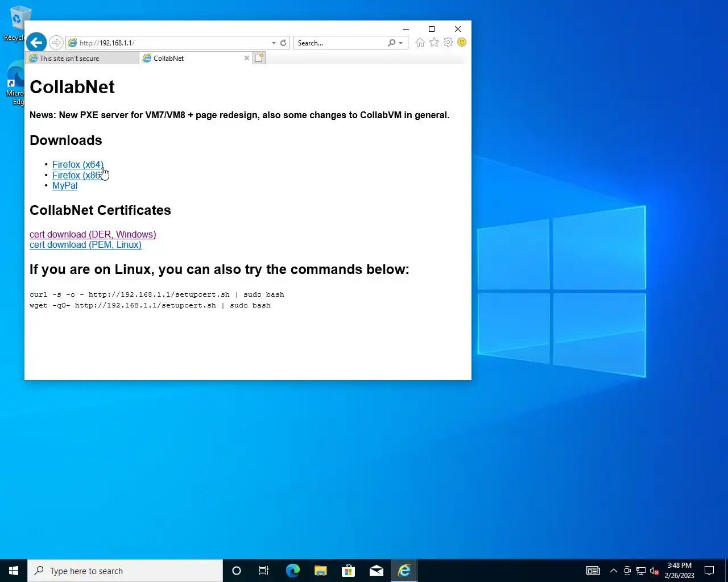The image size is (728, 582).
Task: Maximize the Internet Explorer window
Action: click(x=432, y=29)
